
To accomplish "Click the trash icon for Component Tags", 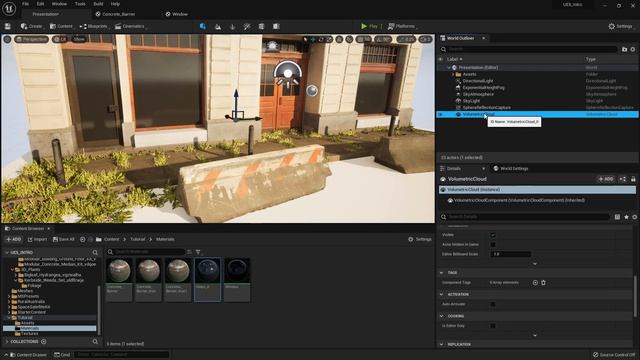I will click(543, 282).
